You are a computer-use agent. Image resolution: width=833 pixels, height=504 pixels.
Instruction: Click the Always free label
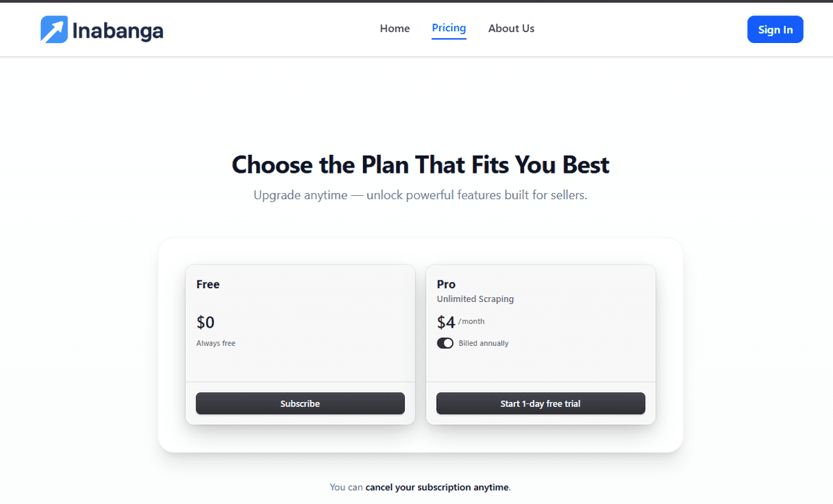(215, 342)
